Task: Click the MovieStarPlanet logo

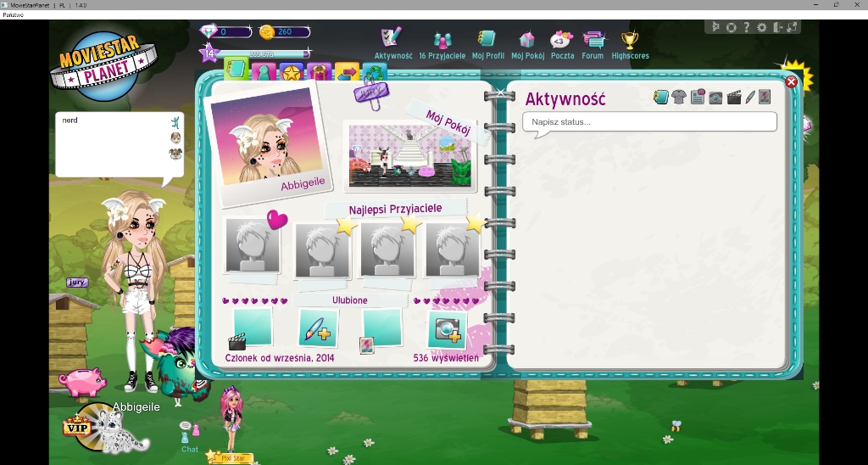Action: coord(103,66)
